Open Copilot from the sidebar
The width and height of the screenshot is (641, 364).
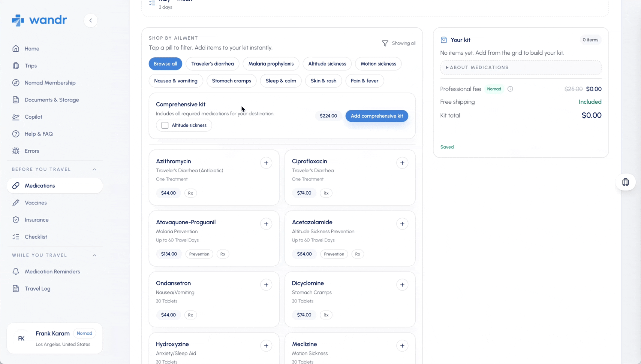click(34, 116)
